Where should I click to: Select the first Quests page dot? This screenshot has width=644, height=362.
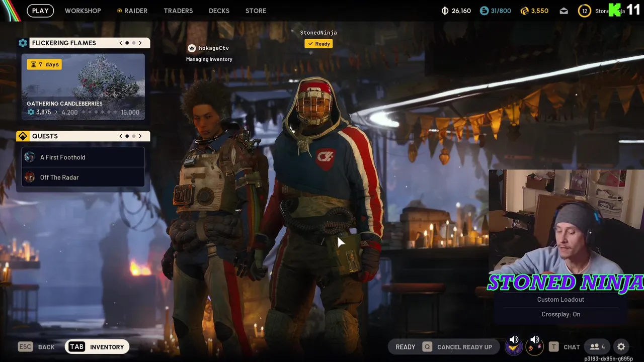click(x=127, y=136)
